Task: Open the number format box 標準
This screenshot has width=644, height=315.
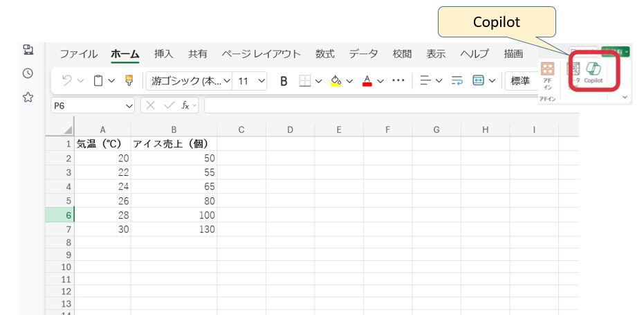Action: 522,81
